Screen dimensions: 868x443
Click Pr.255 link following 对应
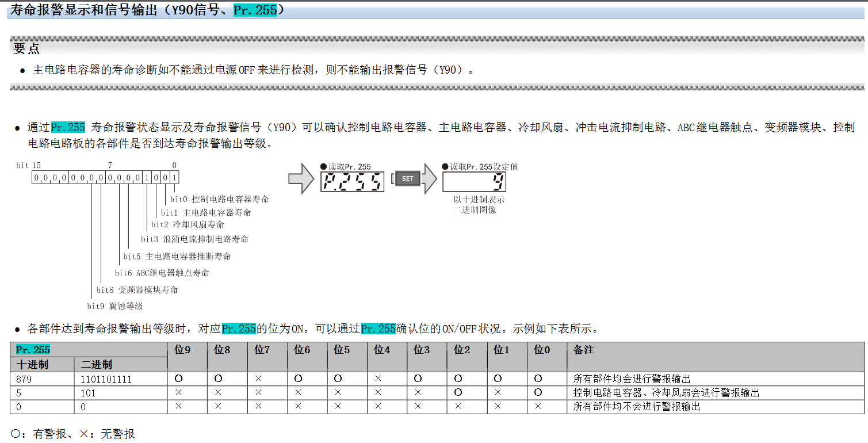coord(239,329)
